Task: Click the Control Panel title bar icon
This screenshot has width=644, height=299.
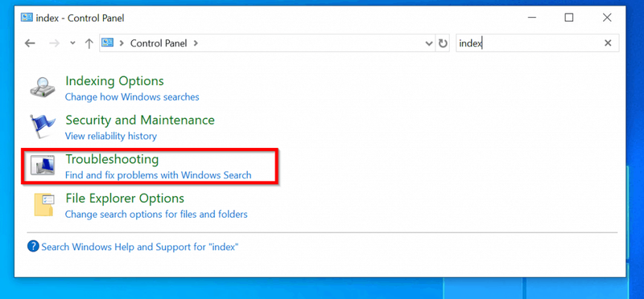Action: click(27, 17)
